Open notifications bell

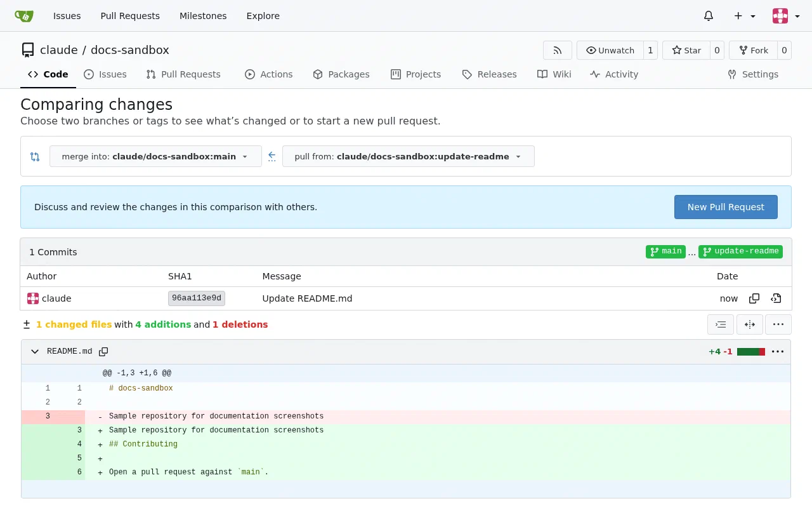point(709,16)
